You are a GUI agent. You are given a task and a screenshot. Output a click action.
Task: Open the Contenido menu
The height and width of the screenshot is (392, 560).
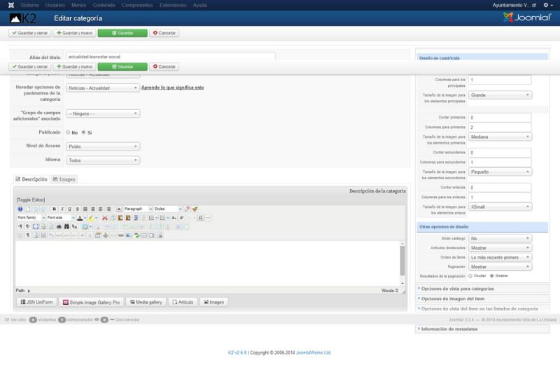tap(104, 5)
